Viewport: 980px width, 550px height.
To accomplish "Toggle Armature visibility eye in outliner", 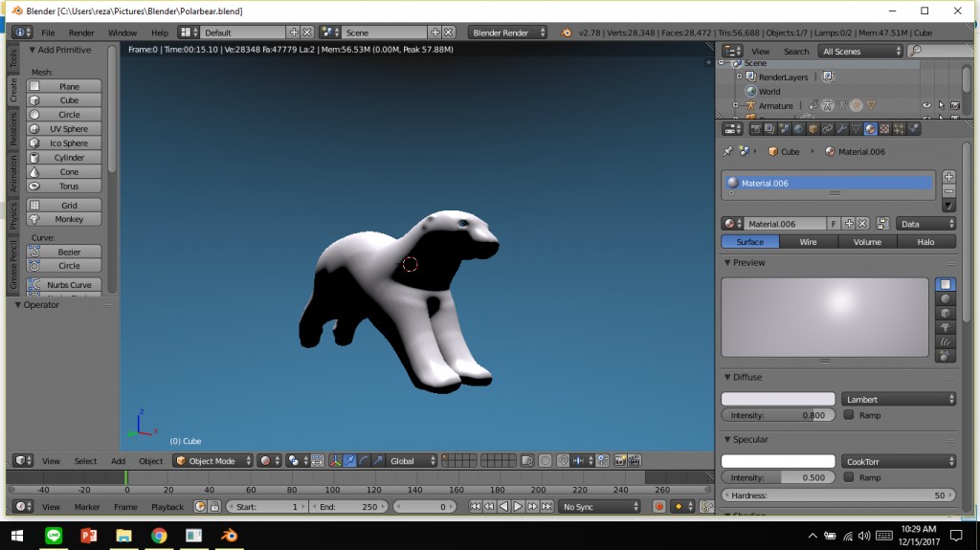I will pos(926,106).
